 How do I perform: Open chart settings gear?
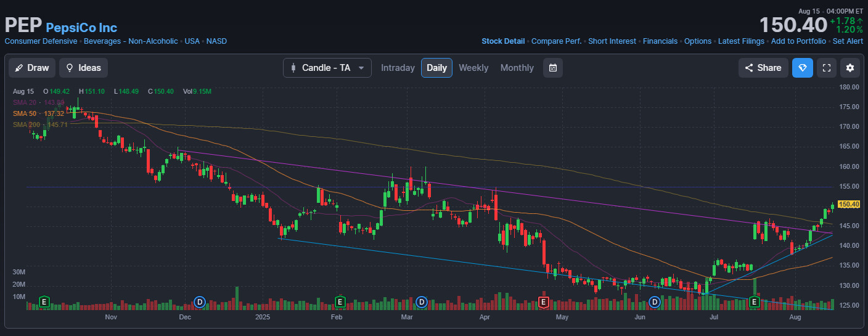pos(850,68)
